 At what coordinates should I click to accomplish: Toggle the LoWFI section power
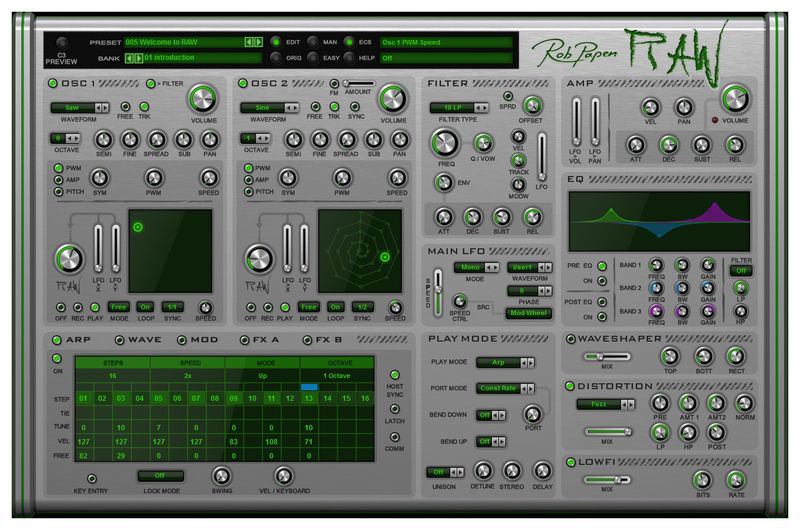point(571,462)
